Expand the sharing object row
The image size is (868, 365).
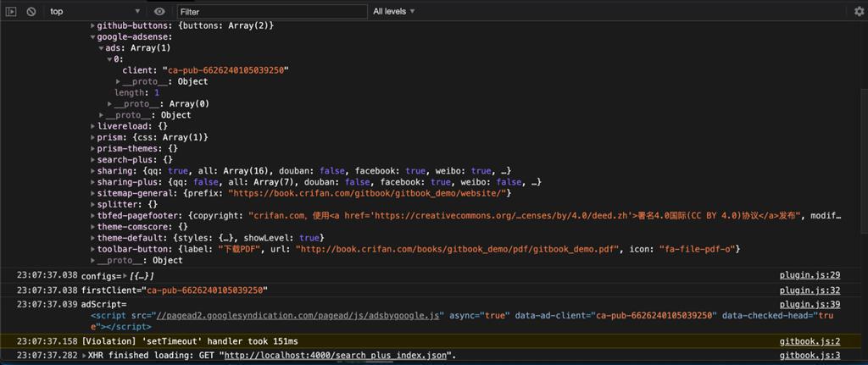(x=93, y=171)
